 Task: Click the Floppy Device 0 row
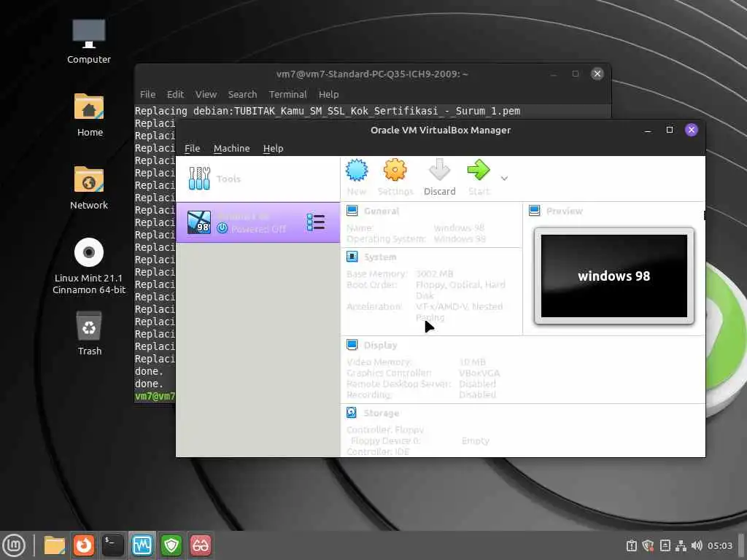tap(420, 441)
